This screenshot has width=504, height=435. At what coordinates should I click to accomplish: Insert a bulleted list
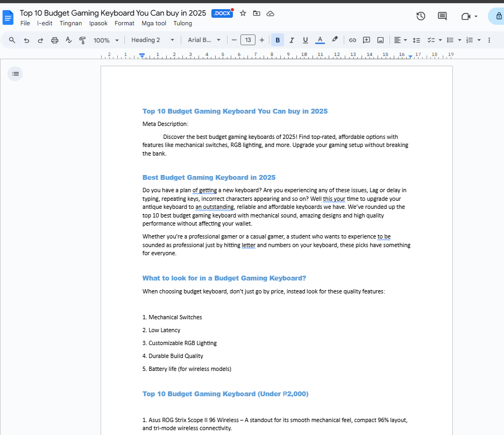(450, 40)
